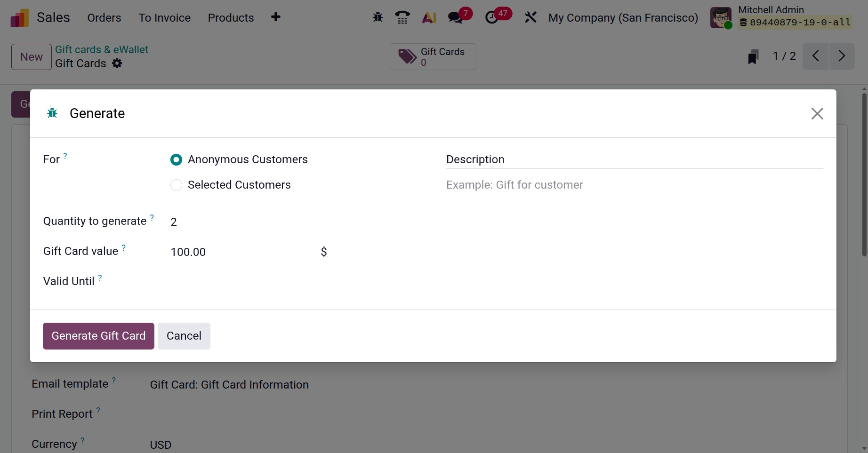The width and height of the screenshot is (868, 453).
Task: Open the Orders menu
Action: [104, 18]
